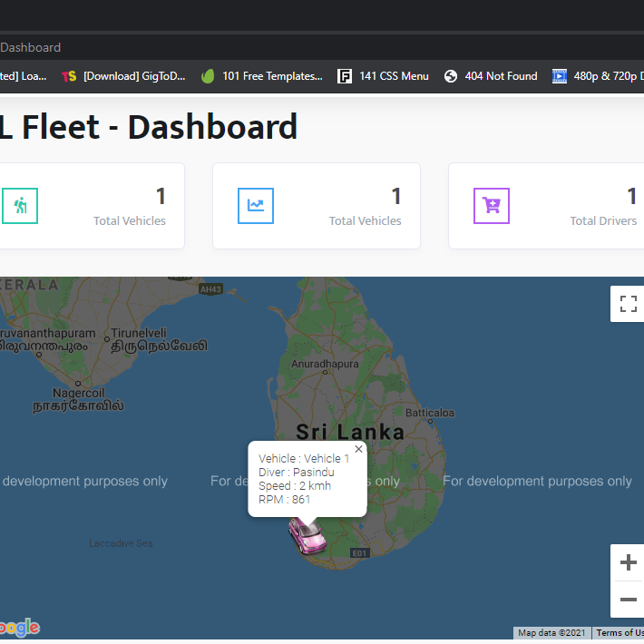
Task: Click the Dashboard browser tab title
Action: point(31,47)
